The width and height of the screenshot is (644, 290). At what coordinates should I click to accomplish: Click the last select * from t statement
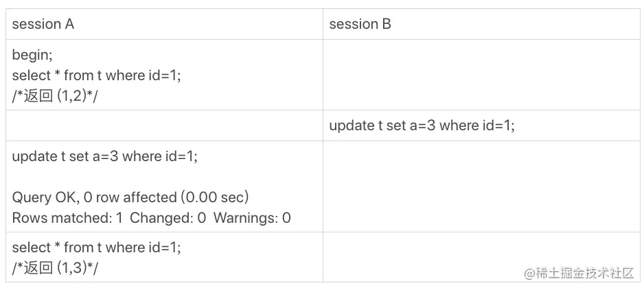(97, 247)
